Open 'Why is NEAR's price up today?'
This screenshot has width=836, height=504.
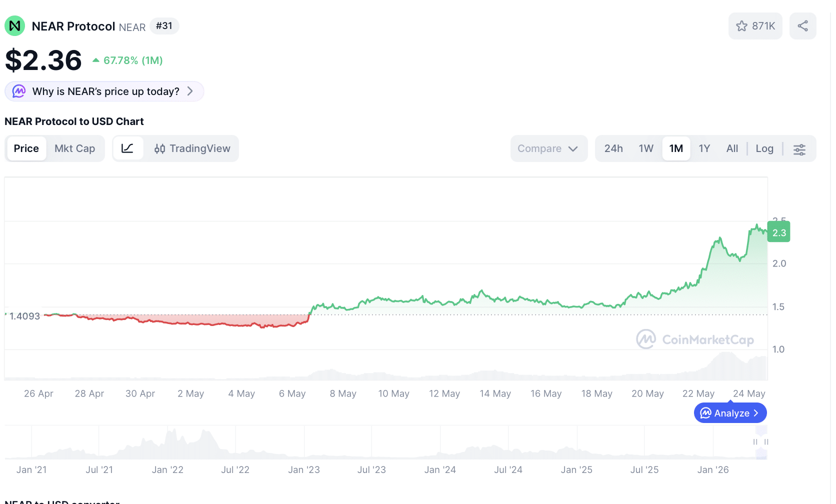tap(104, 91)
